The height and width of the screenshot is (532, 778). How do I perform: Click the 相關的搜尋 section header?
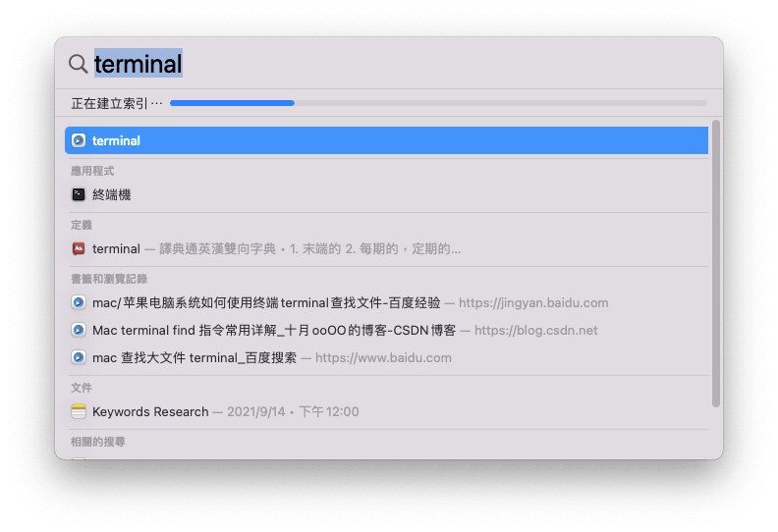(98, 442)
